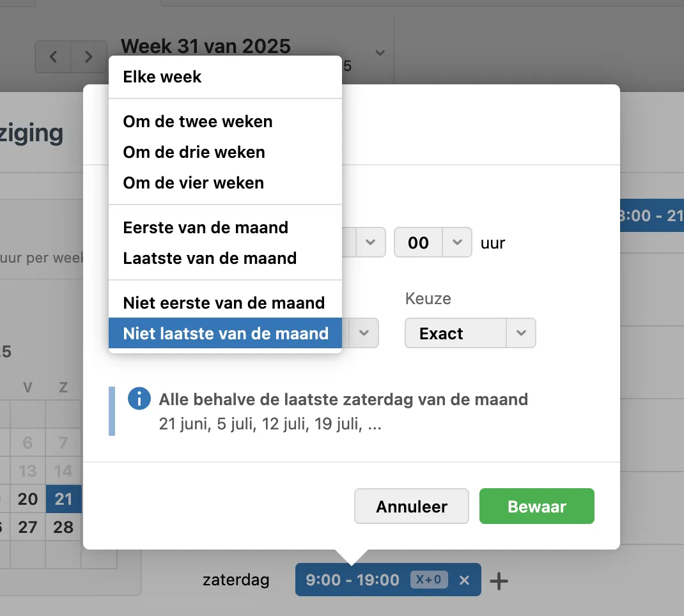Click the green Bewaar button

(x=537, y=507)
